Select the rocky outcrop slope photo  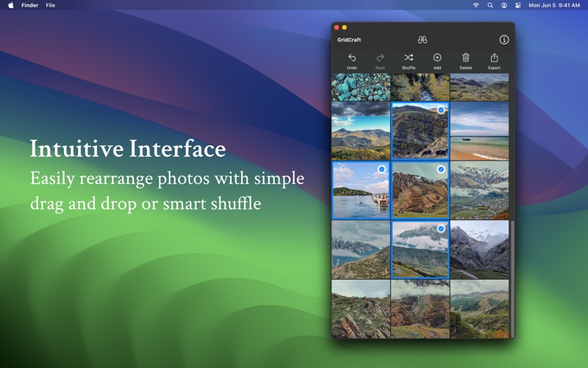(x=361, y=309)
